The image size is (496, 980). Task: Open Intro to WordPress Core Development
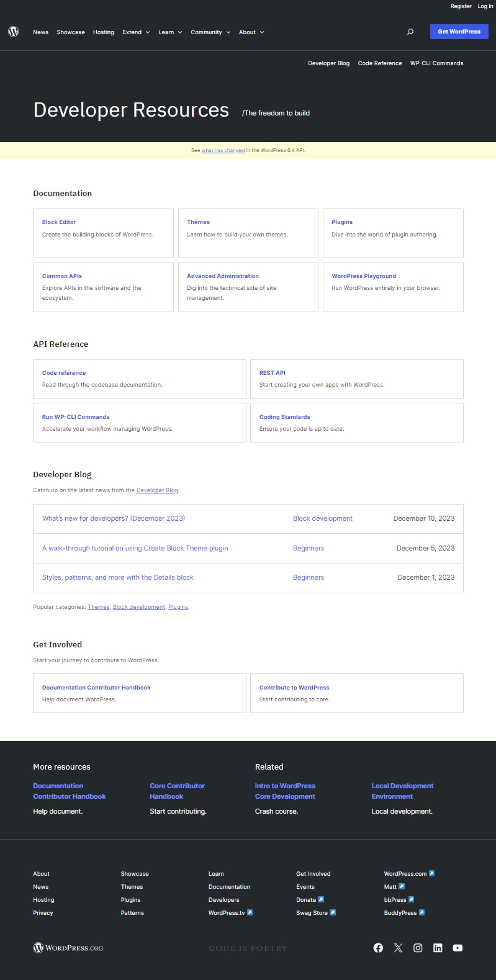pyautogui.click(x=285, y=791)
